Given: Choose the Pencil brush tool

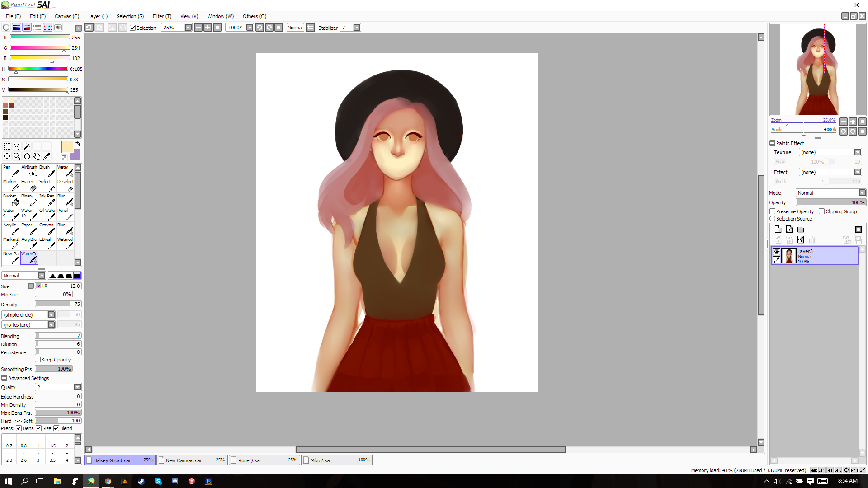Looking at the screenshot, I should (65, 214).
